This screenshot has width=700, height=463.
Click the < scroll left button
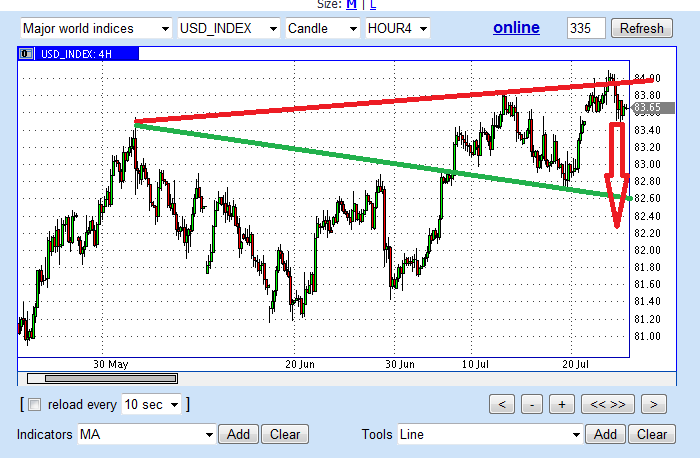502,405
